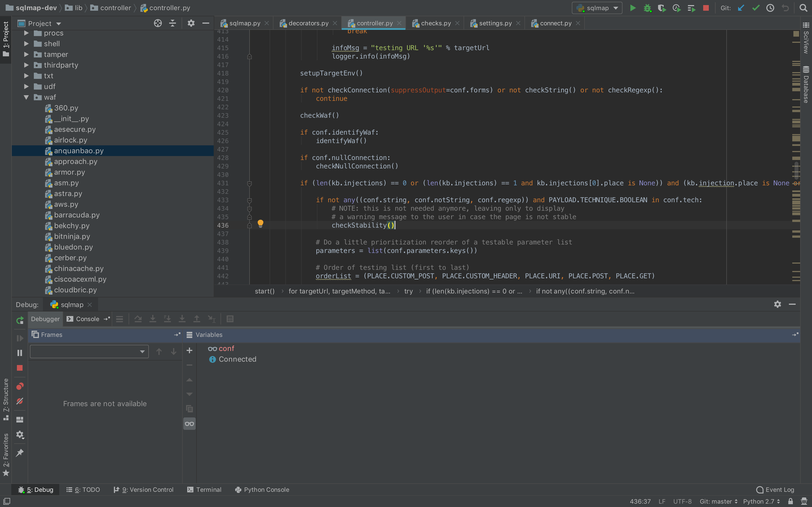Select barracuda.py in the project tree
This screenshot has width=812, height=507.
point(77,215)
